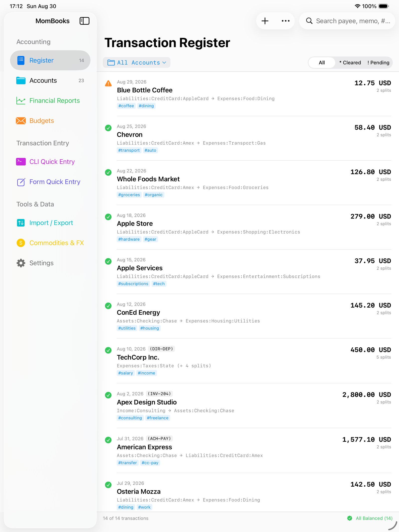The width and height of the screenshot is (399, 532).
Task: Open Commodities & FX
Action: pos(50,243)
